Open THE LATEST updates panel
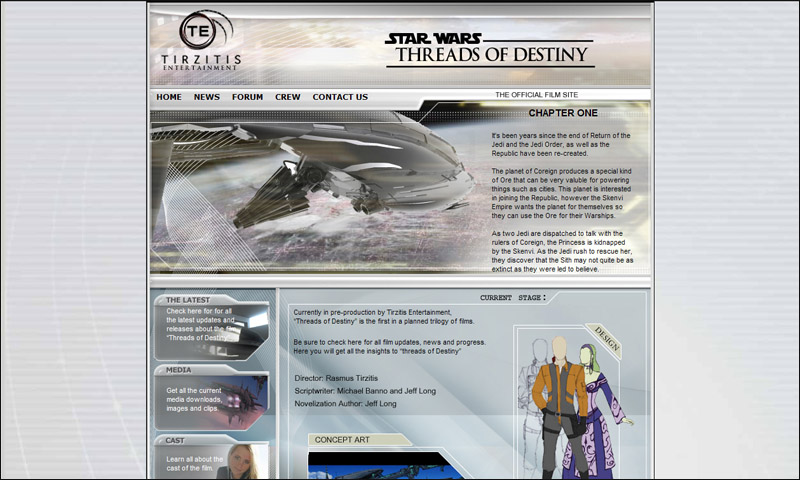 [x=212, y=327]
